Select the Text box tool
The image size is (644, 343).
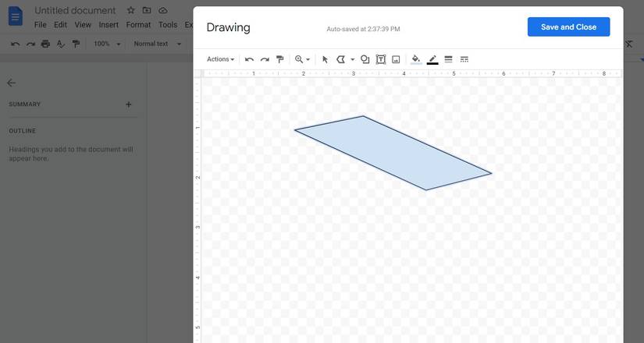point(381,59)
